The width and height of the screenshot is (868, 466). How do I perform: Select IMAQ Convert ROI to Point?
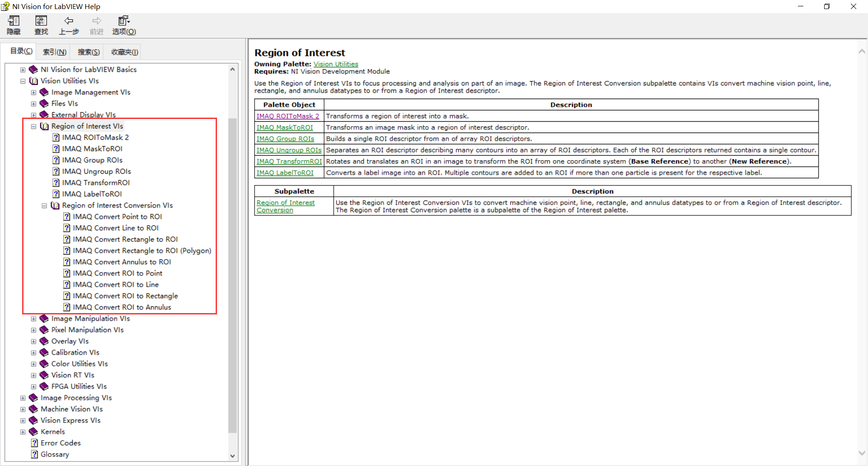(118, 273)
